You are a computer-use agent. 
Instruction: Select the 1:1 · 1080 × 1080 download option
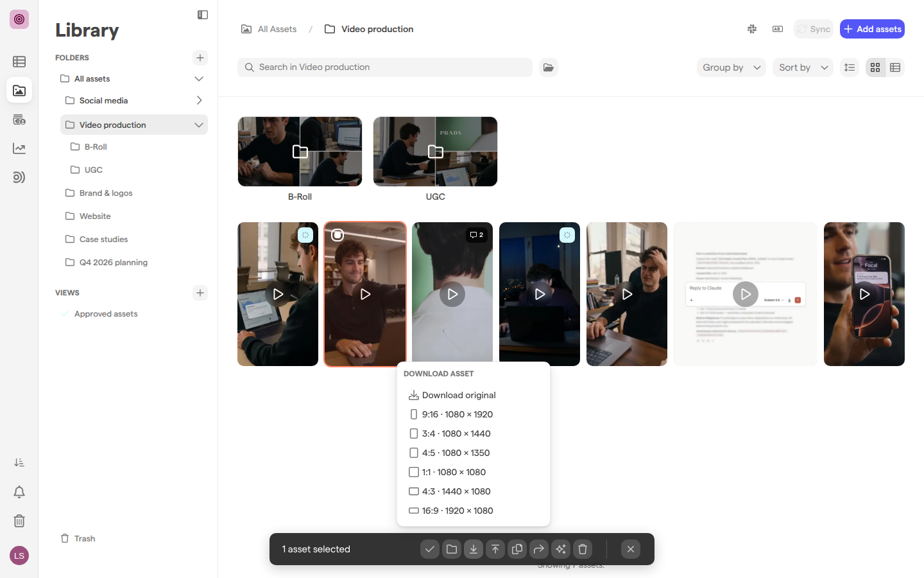point(474,472)
